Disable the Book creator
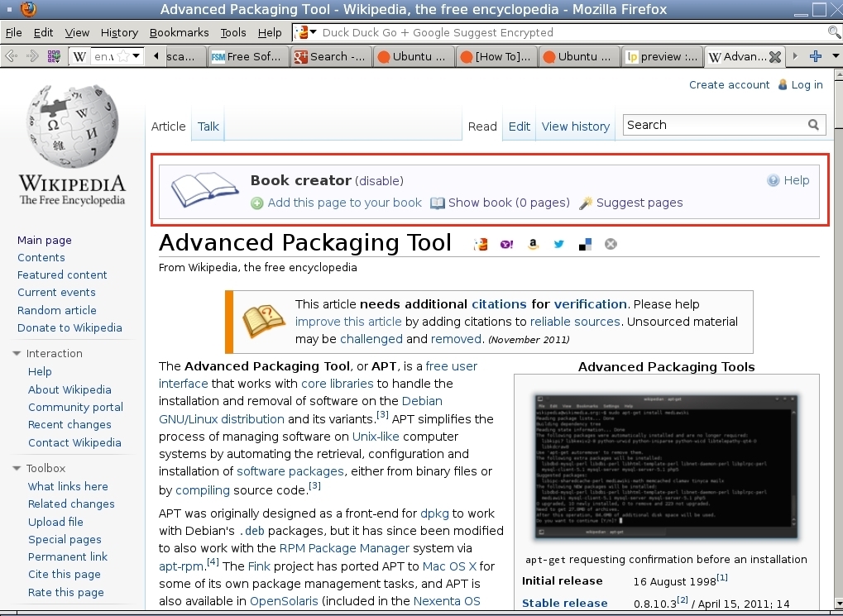The image size is (843, 616). (379, 181)
